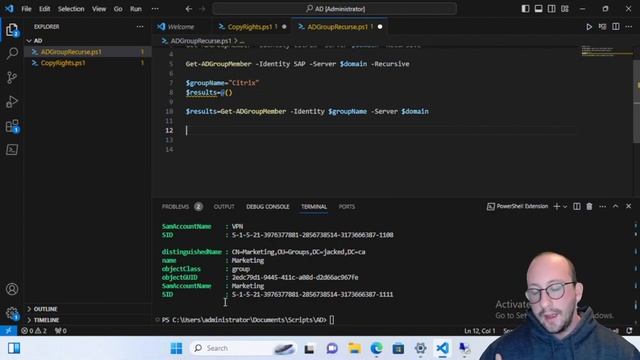This screenshot has height=360, width=640.
Task: Open the Go menu
Action: tap(118, 9)
